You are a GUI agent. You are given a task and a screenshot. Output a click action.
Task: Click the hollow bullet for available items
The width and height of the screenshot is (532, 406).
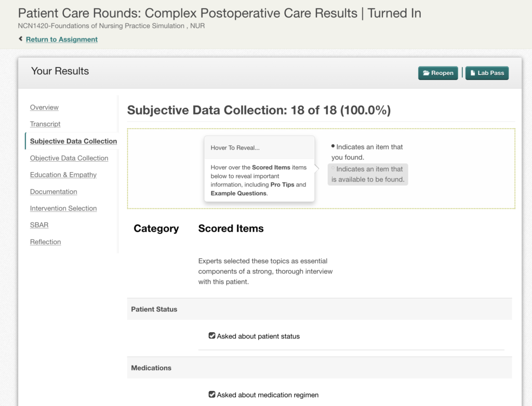[333, 168]
